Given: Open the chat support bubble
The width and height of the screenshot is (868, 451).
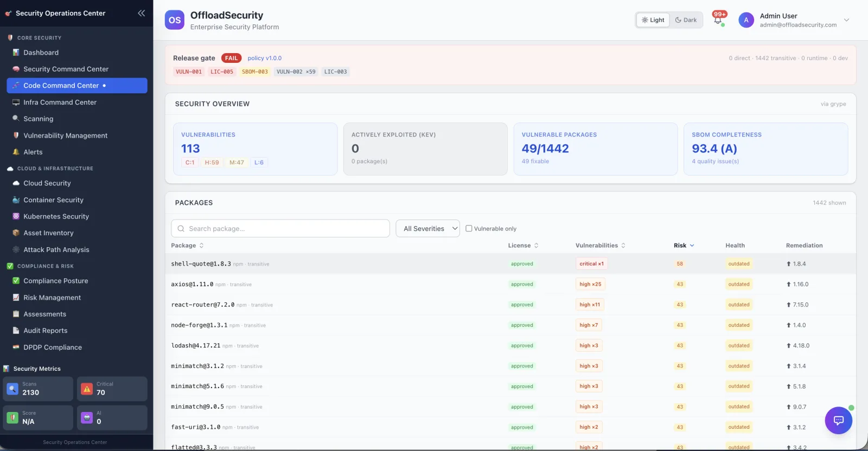Looking at the screenshot, I should pos(838,420).
